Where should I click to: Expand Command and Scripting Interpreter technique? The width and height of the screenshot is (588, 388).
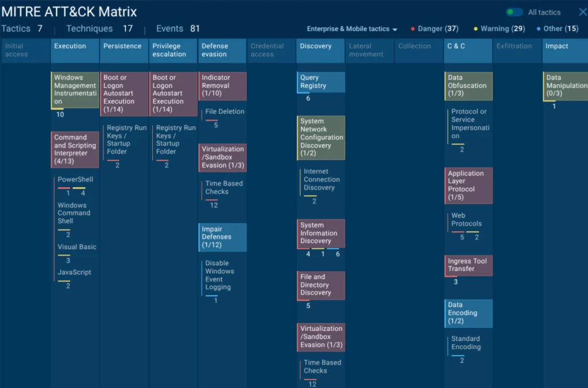(x=75, y=149)
